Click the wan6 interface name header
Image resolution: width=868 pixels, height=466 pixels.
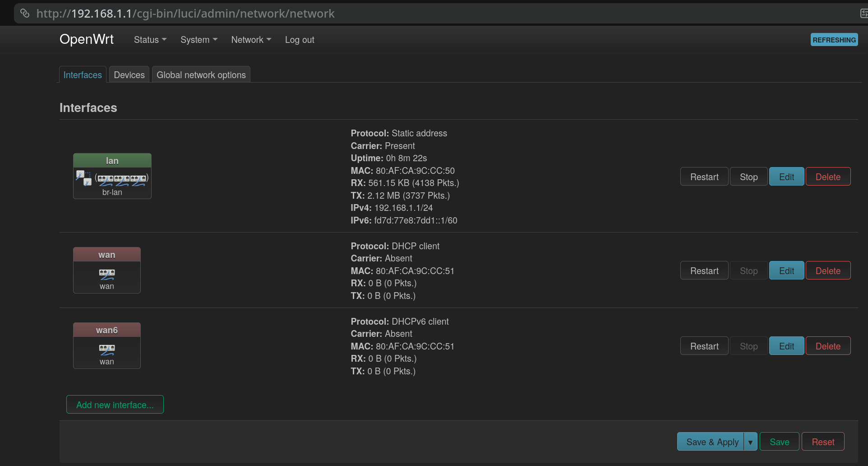click(107, 330)
